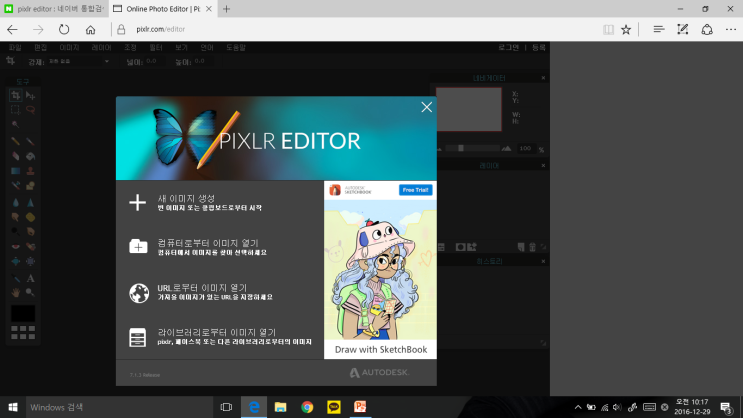Image resolution: width=743 pixels, height=418 pixels.
Task: Select the Spot Heal tool
Action: point(30,246)
